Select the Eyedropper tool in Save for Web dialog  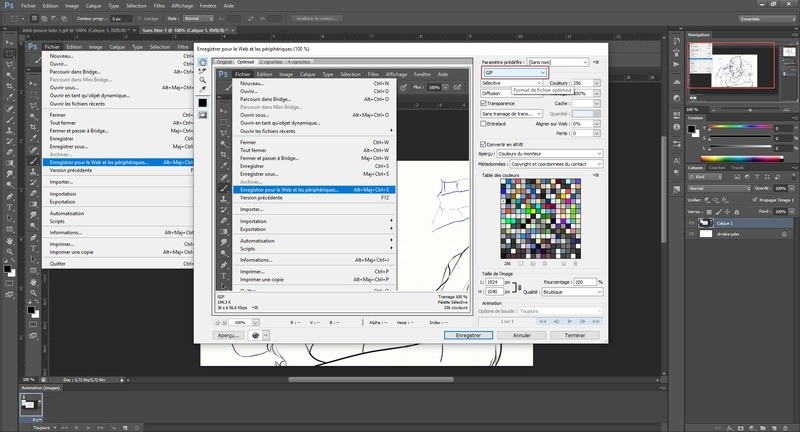pos(203,89)
